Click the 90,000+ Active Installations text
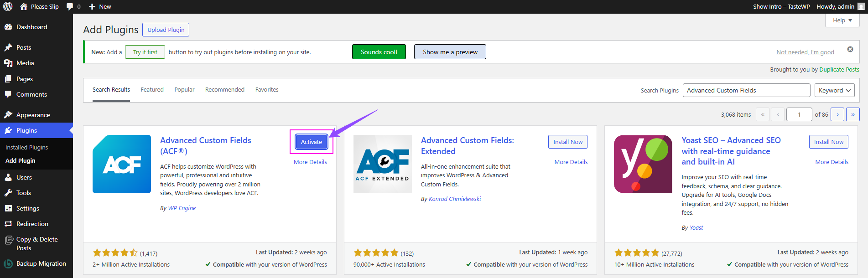This screenshot has width=868, height=278. (389, 265)
